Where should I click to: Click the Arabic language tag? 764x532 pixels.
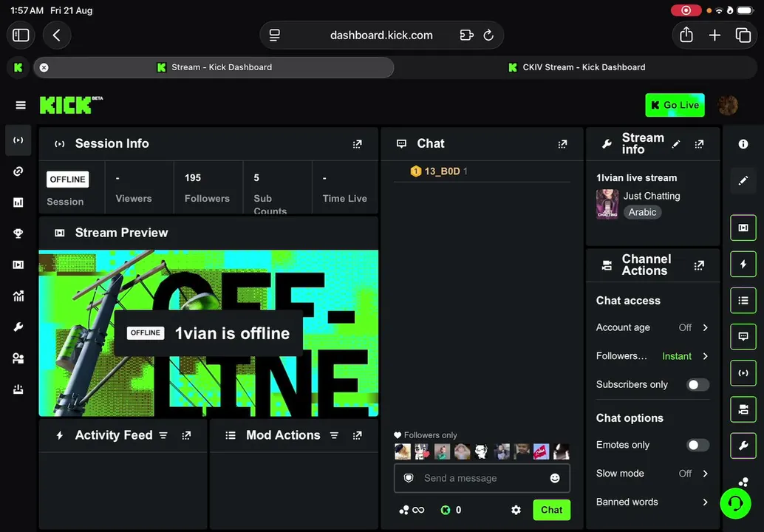(x=642, y=212)
